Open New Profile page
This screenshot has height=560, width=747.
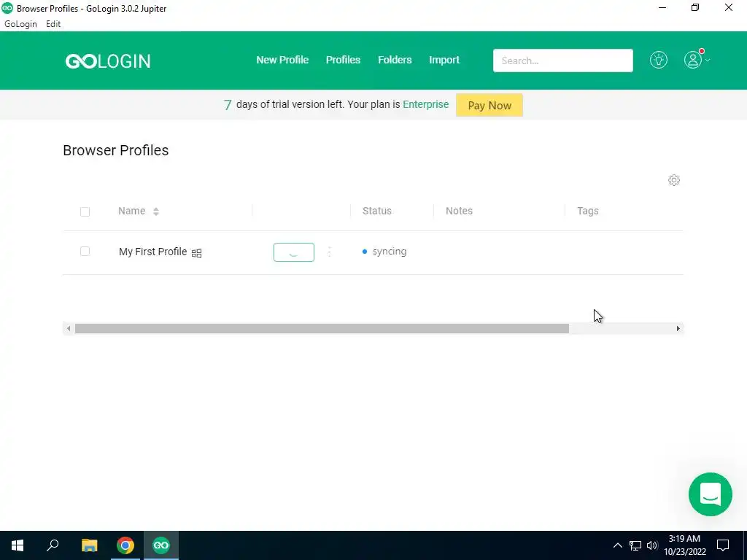coord(282,60)
